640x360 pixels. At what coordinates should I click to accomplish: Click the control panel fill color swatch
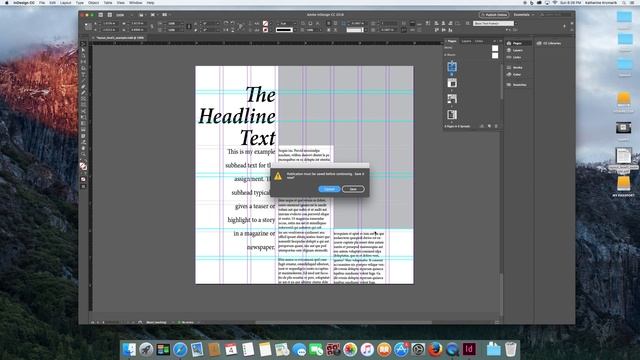coord(265,23)
